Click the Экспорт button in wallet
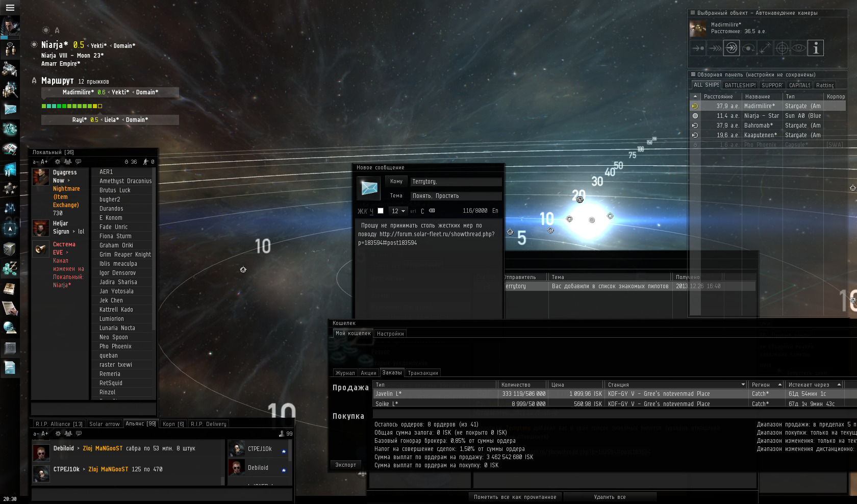Screen dimensions: 857x504 (346, 465)
